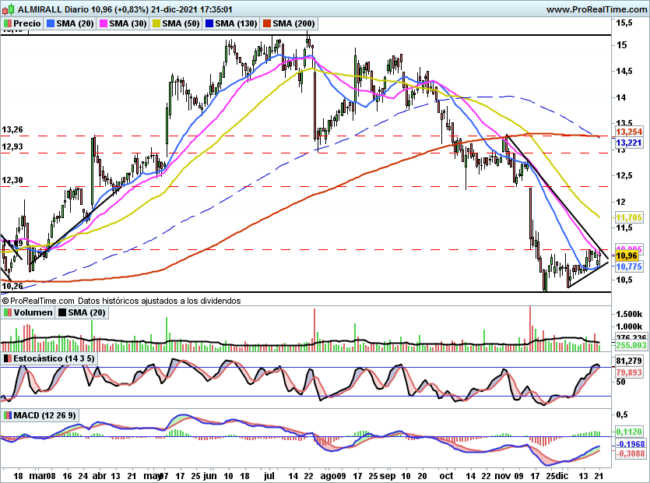The image size is (650, 483).
Task: Click the -0,3088 MACD signal value
Action: click(629, 454)
